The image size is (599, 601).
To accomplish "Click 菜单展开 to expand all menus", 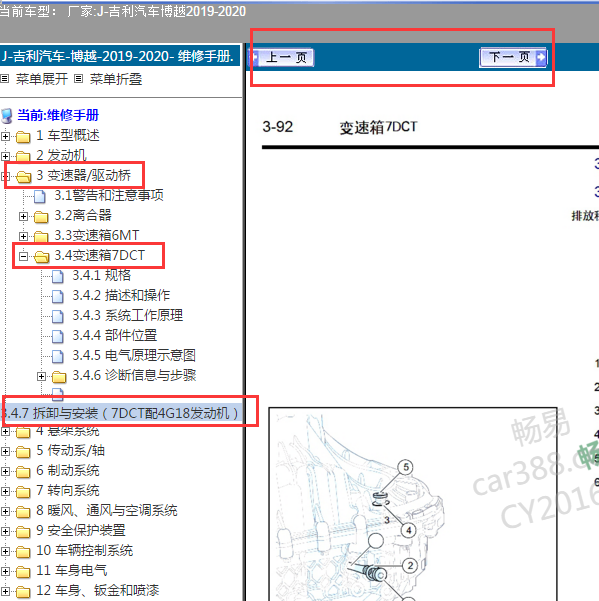I will click(x=42, y=79).
